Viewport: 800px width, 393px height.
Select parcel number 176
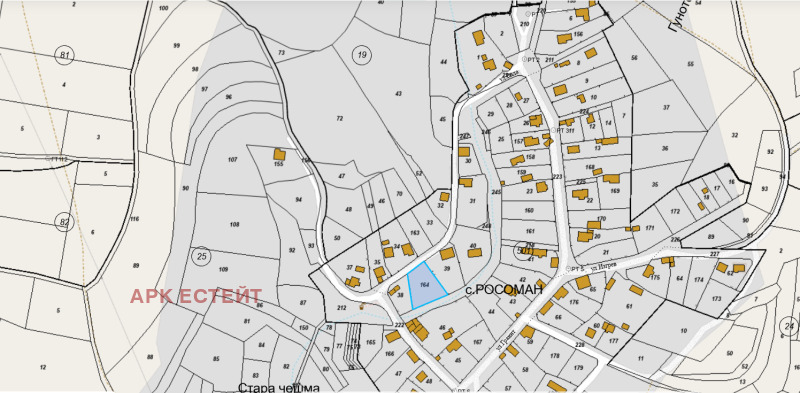[x=574, y=303]
